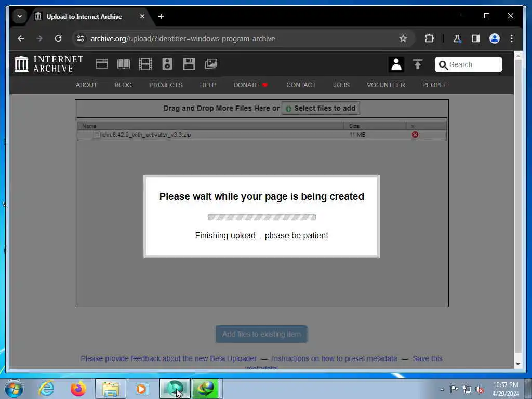
Task: Click the upload arrow icon in header
Action: 418,64
